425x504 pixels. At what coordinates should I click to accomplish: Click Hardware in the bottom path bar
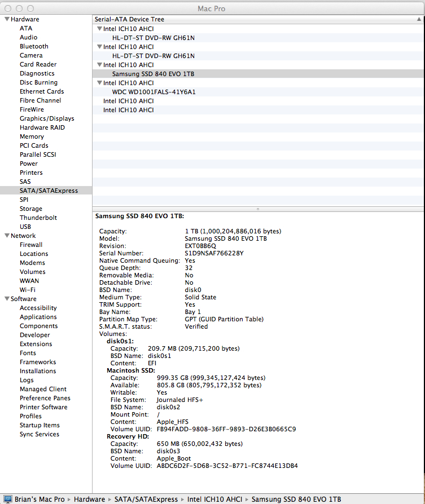tap(89, 499)
